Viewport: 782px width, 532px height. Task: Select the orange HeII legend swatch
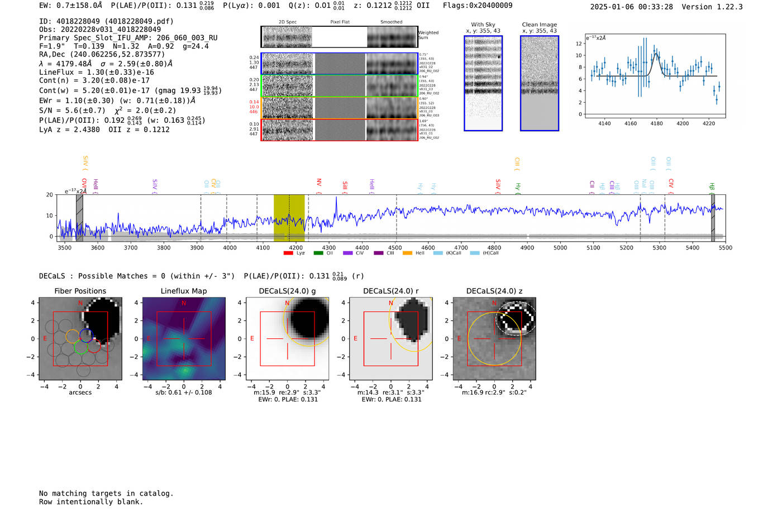(x=407, y=253)
